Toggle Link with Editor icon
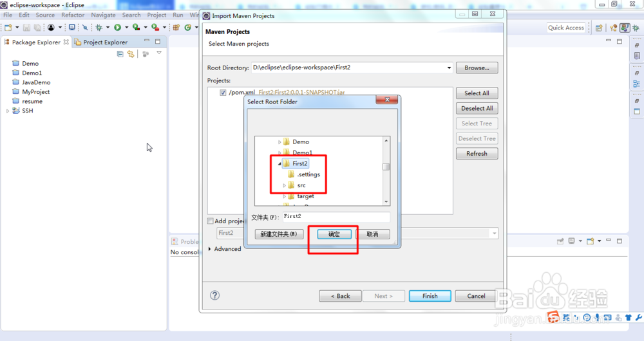 pyautogui.click(x=131, y=54)
